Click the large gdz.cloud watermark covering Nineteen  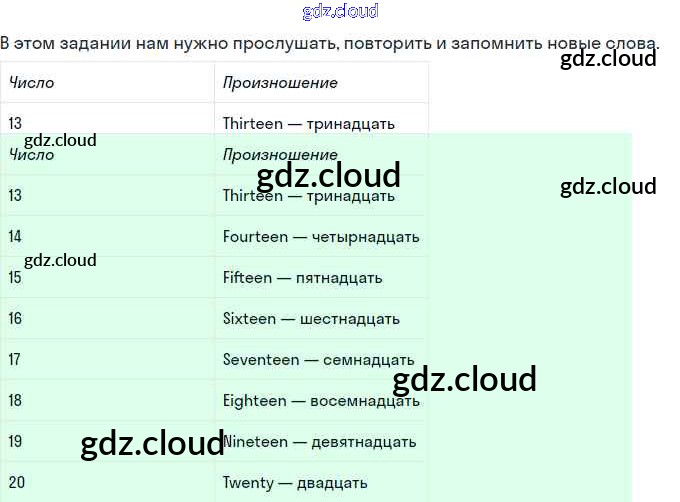[x=152, y=443]
